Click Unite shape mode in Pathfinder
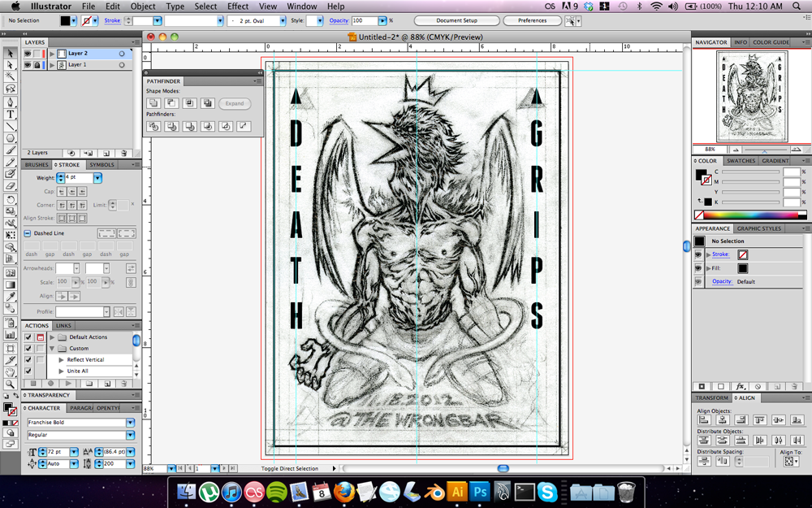This screenshot has width=812, height=508. pyautogui.click(x=153, y=103)
